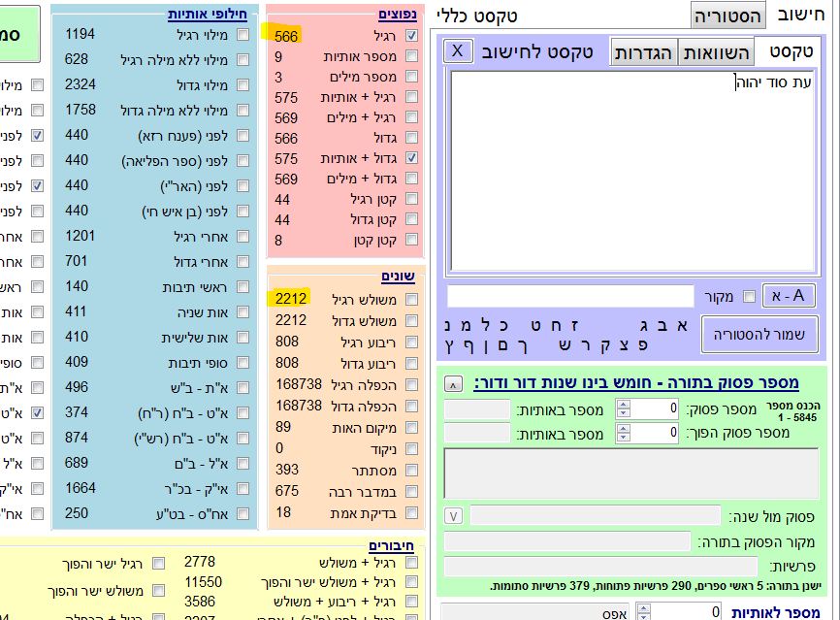Collapse the מספר פסוק בתורה section

[x=453, y=383]
